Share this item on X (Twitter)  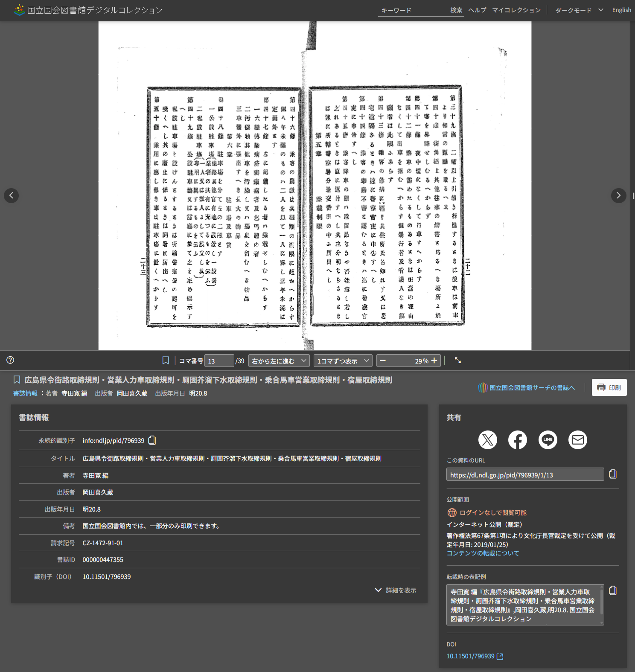pos(487,440)
